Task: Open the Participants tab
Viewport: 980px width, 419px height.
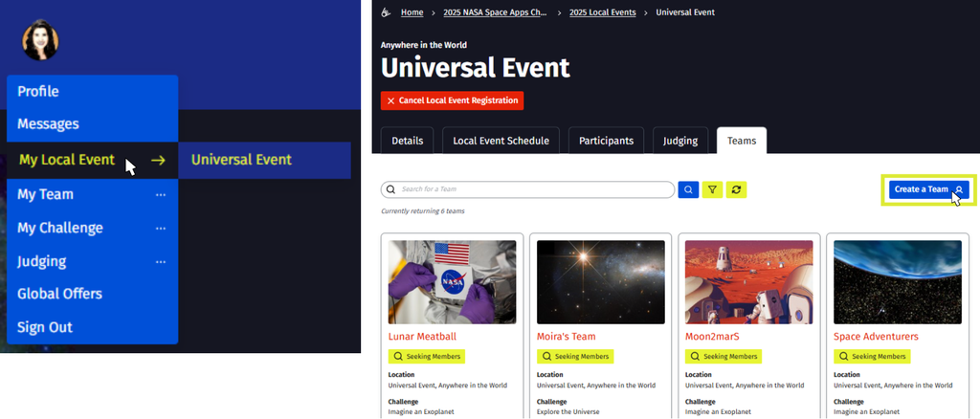Action: point(606,141)
